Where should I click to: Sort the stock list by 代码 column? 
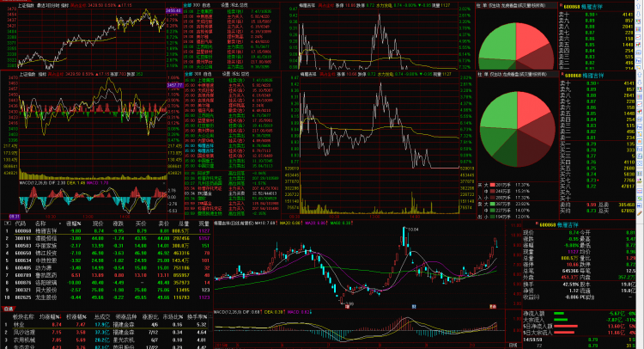(x=20, y=223)
